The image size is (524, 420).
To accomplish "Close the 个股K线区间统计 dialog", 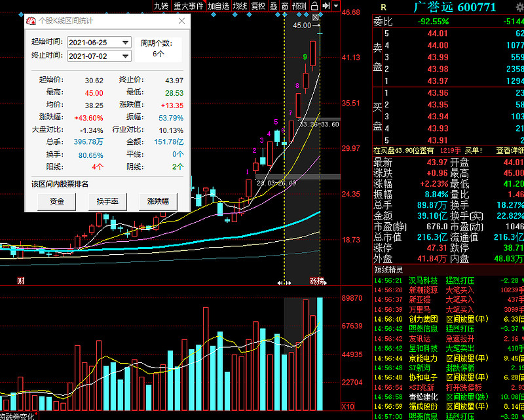I will [x=182, y=21].
